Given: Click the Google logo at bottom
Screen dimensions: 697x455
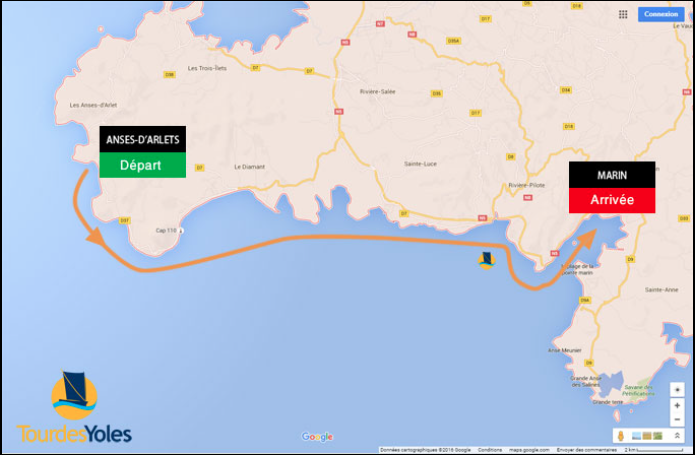Looking at the screenshot, I should tap(317, 437).
